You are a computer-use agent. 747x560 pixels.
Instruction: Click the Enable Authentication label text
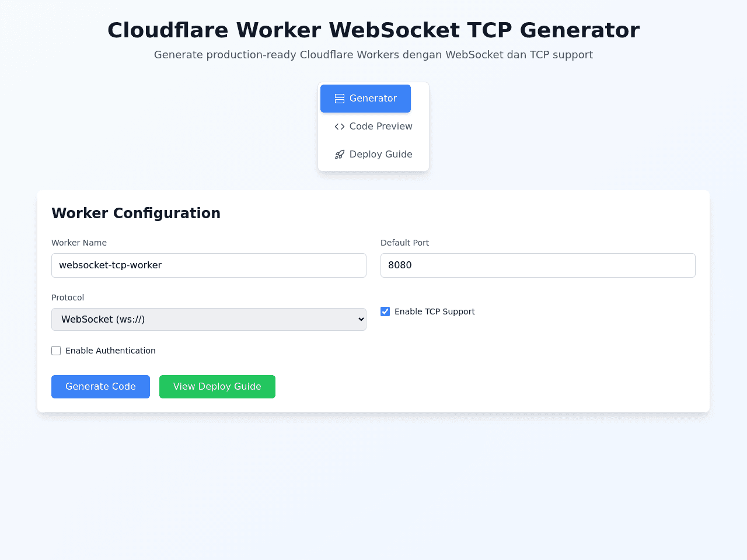[110, 351]
